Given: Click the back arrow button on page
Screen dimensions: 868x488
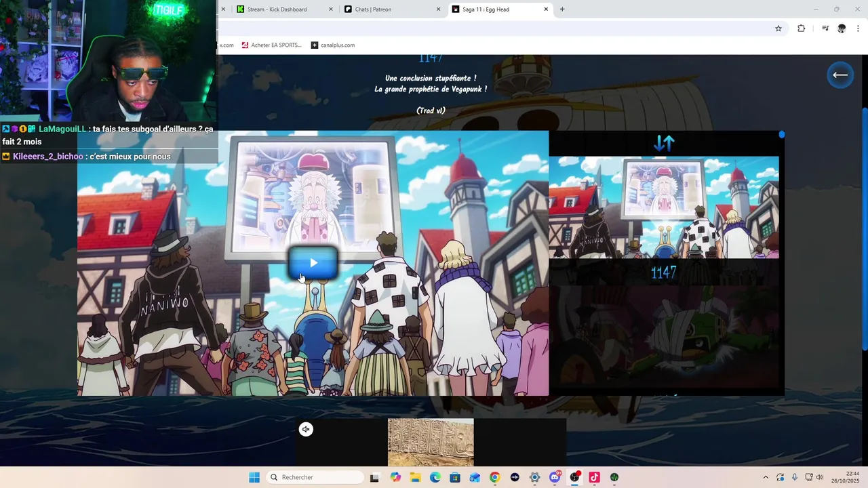Looking at the screenshot, I should 840,75.
